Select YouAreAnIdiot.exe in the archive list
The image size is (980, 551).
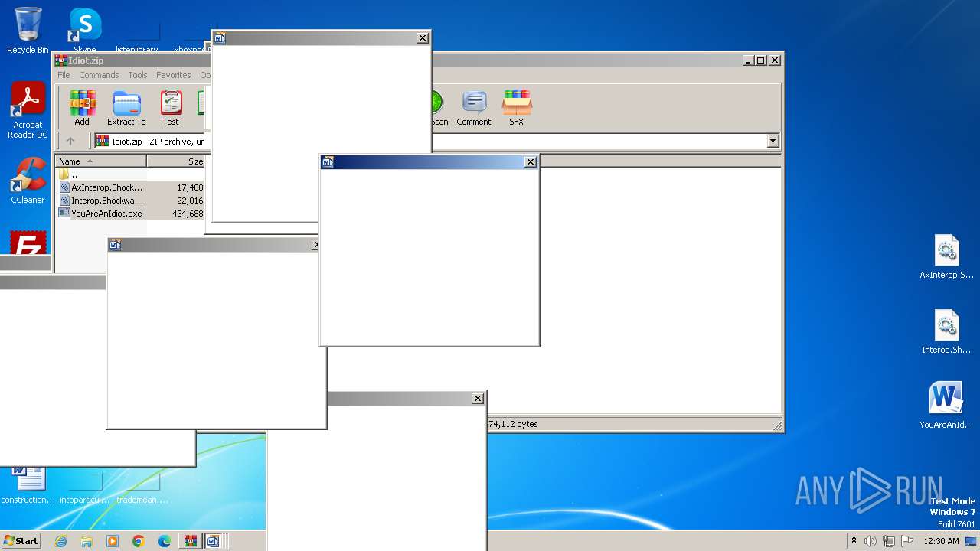pyautogui.click(x=131, y=214)
